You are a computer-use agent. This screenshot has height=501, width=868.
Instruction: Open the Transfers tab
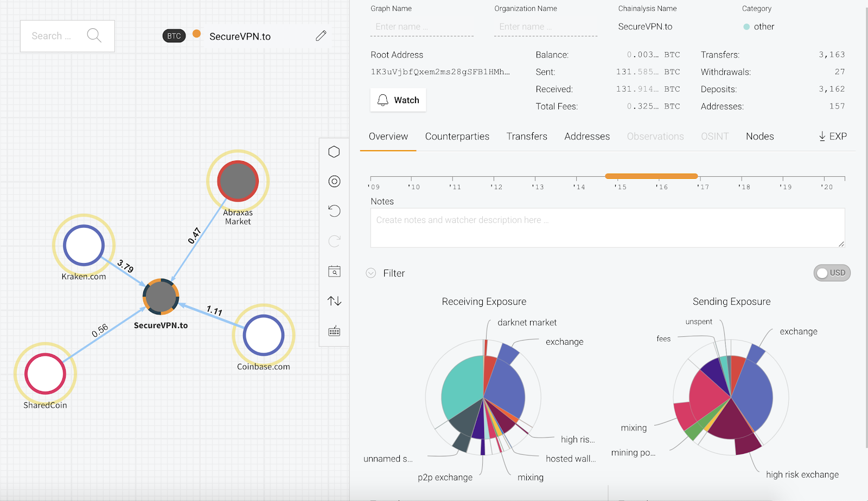[526, 137]
